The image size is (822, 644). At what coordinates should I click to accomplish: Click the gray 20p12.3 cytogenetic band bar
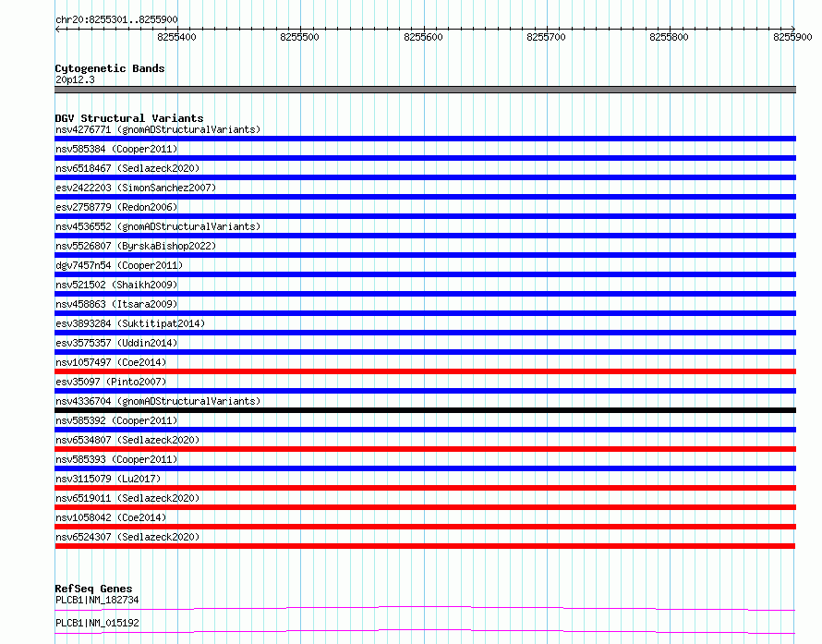[x=425, y=90]
